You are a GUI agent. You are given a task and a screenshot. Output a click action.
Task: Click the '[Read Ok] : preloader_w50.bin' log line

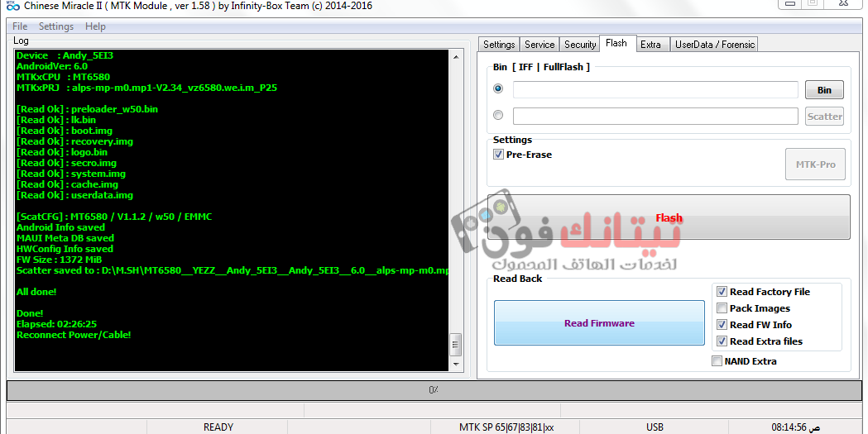[x=87, y=109]
